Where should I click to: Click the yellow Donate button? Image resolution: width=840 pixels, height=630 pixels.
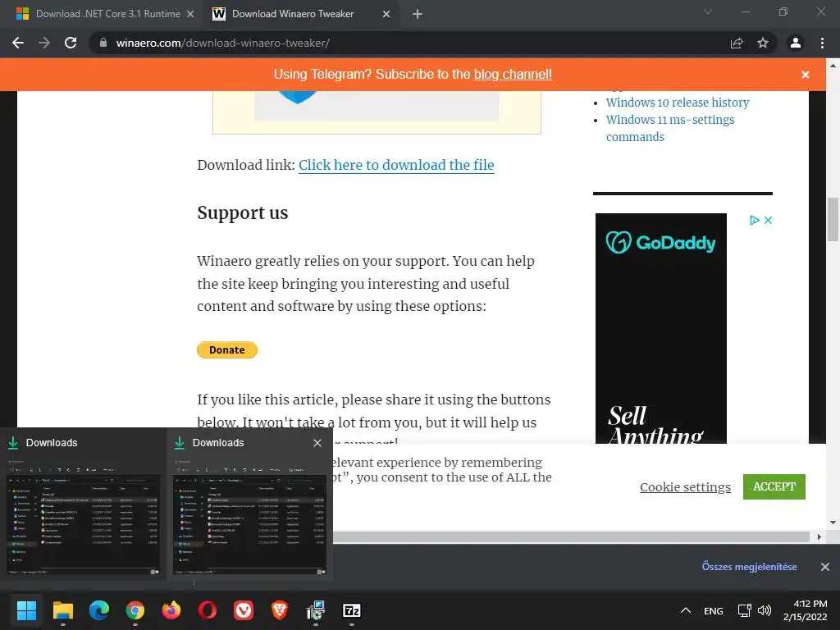227,349
